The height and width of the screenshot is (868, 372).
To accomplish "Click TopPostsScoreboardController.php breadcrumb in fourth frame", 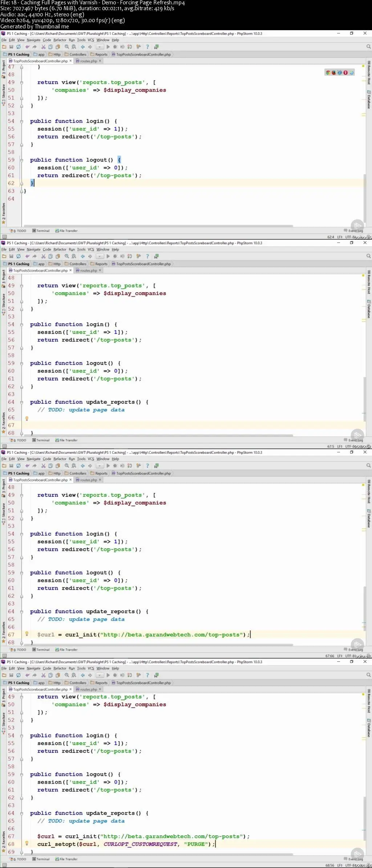I will 141,683.
